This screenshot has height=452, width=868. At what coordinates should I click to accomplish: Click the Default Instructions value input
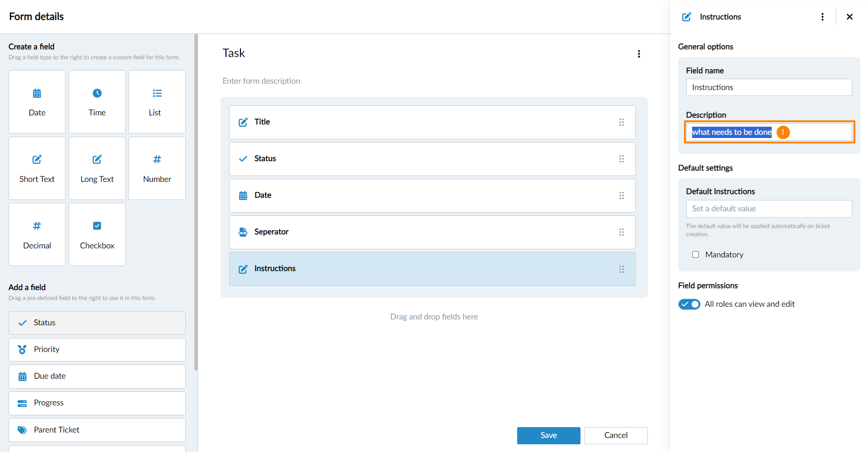click(x=769, y=209)
